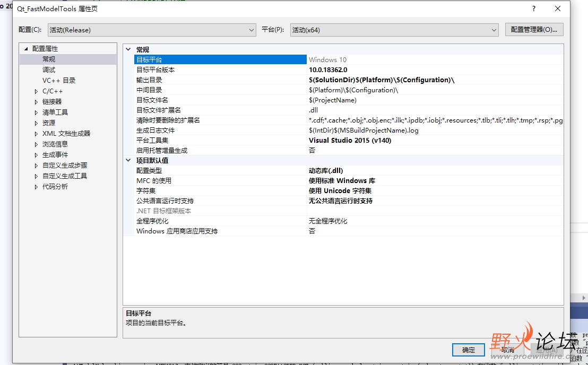Expand the 链接器 tree node
588x365 pixels.
[36, 102]
